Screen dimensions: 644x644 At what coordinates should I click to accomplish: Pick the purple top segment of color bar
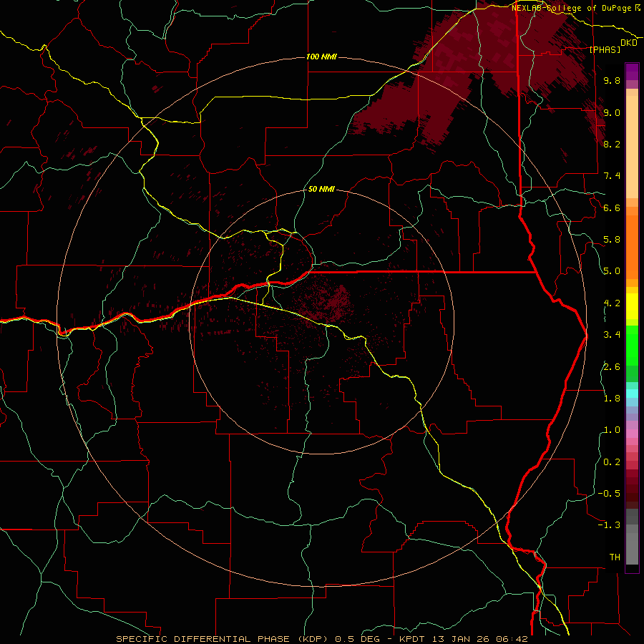point(632,72)
